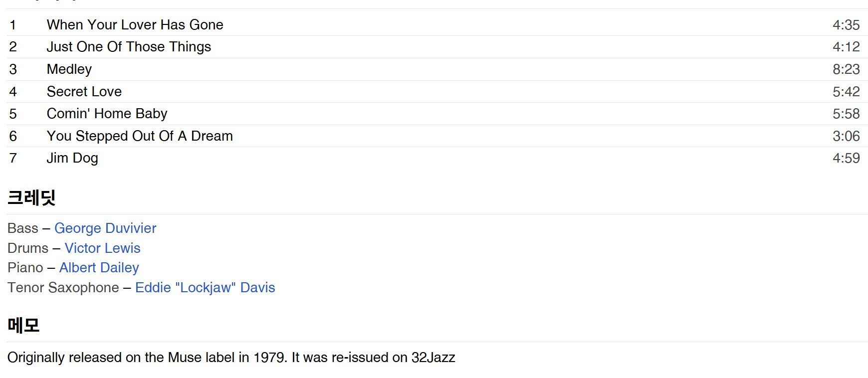The width and height of the screenshot is (868, 378).
Task: Open the George Duvivier artist link
Action: [x=105, y=228]
